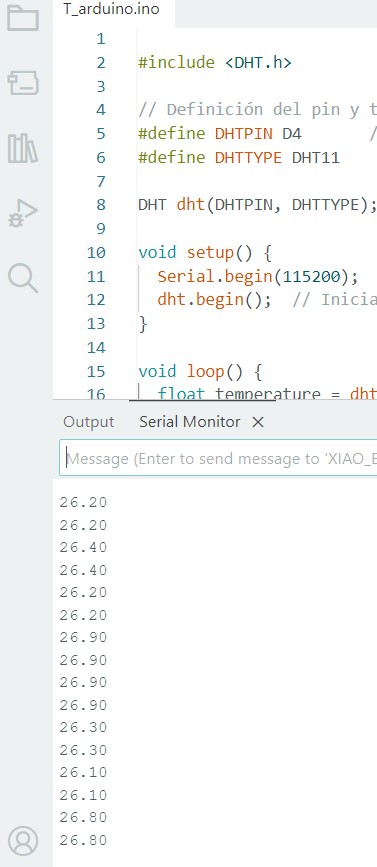Click the DHT11 token on line 6
The width and height of the screenshot is (377, 867).
pyautogui.click(x=315, y=158)
